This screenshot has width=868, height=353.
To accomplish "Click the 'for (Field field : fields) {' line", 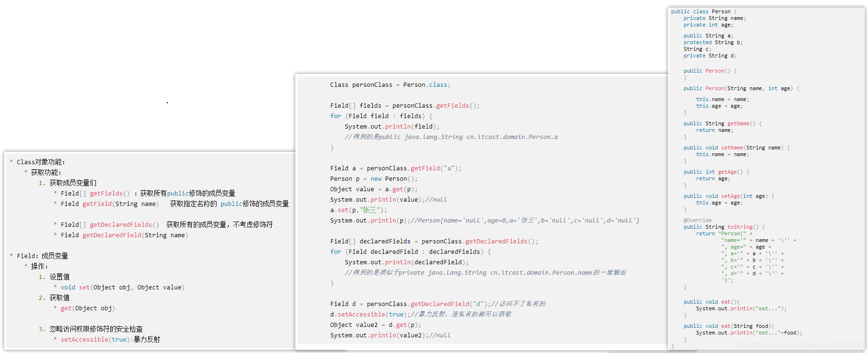I will pos(381,116).
